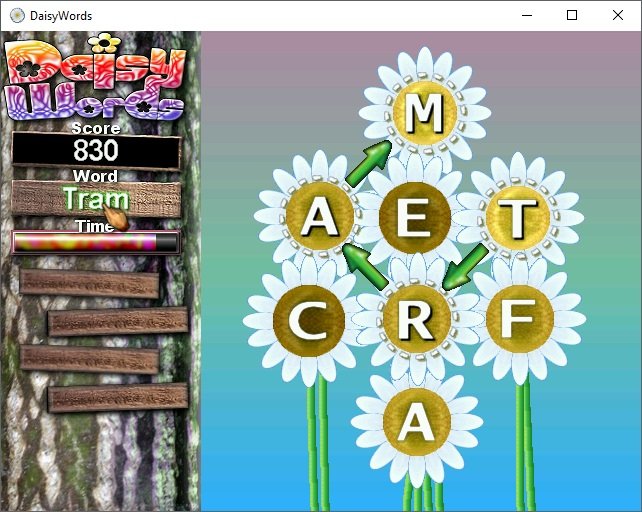Click the fourth empty wooden word plank
The image size is (642, 512).
(x=118, y=398)
